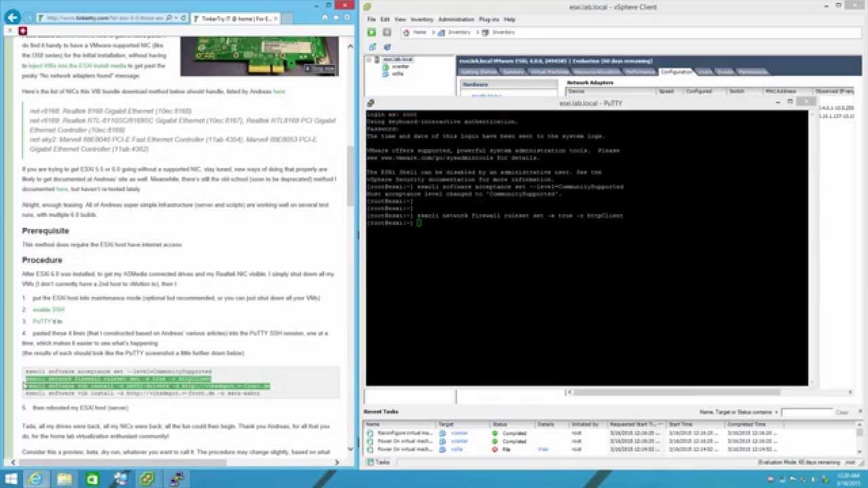This screenshot has width=868, height=488.
Task: Open the Help menu in vSphere Client
Action: pyautogui.click(x=509, y=20)
